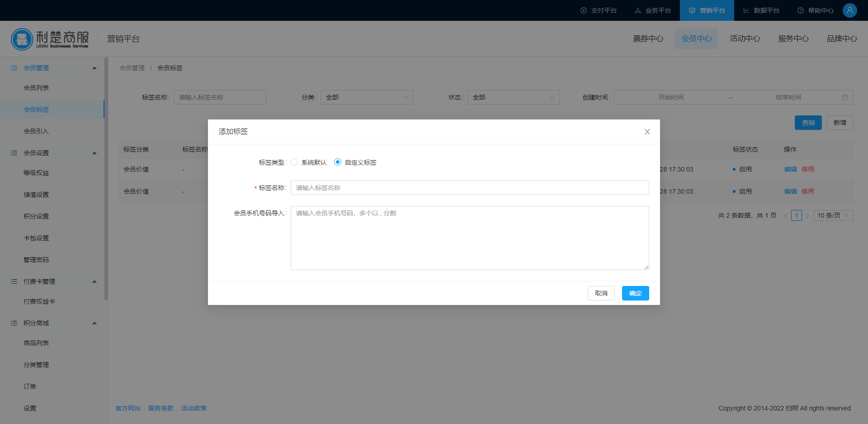Click 取消 button in dialog

pos(601,293)
